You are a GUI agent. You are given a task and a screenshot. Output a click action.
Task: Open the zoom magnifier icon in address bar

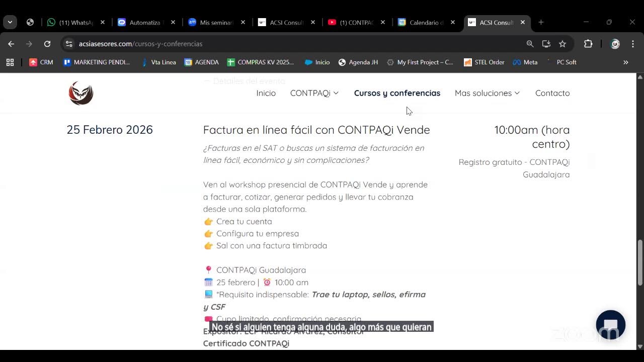click(x=530, y=44)
